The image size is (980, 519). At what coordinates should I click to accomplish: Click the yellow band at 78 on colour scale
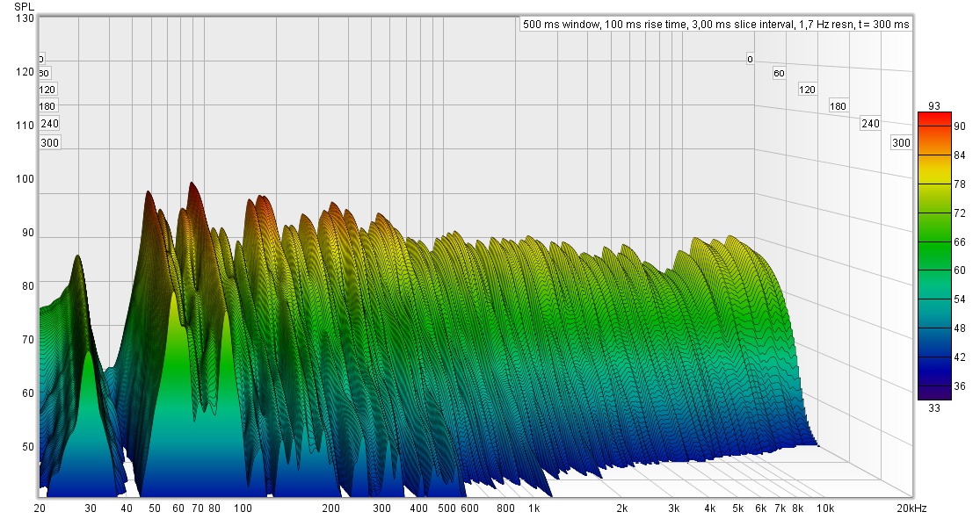point(933,184)
